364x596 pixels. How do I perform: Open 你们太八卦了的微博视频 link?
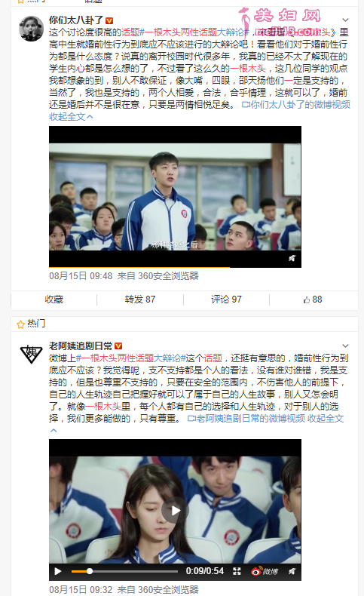[296, 105]
